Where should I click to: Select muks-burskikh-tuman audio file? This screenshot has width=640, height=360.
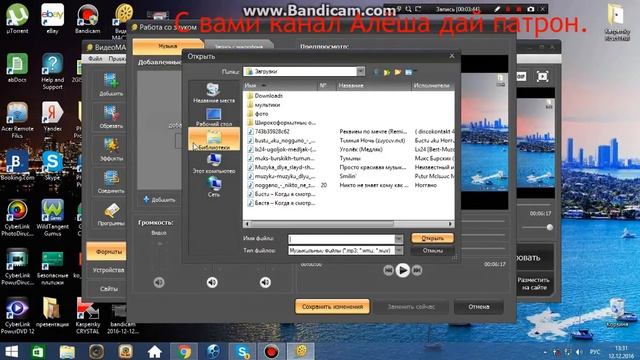282,158
